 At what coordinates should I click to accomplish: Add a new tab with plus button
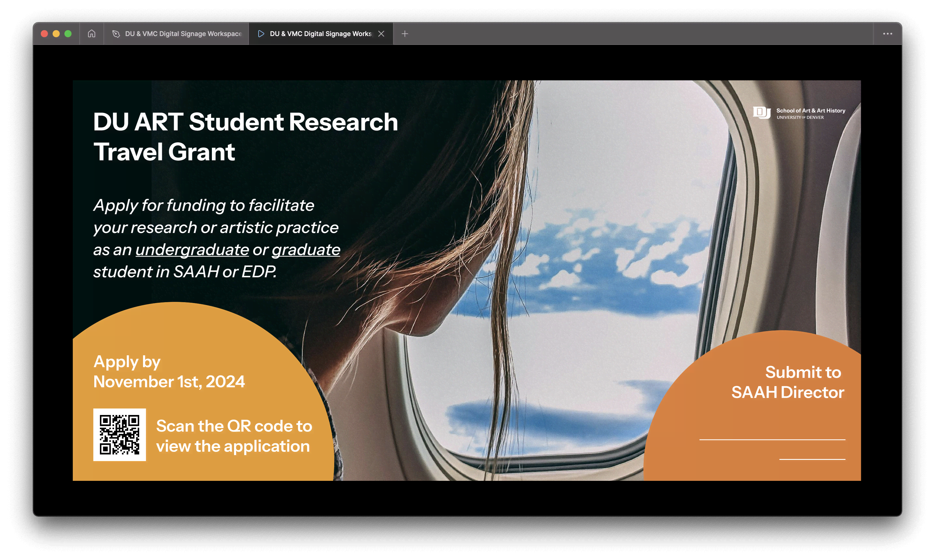click(x=405, y=34)
